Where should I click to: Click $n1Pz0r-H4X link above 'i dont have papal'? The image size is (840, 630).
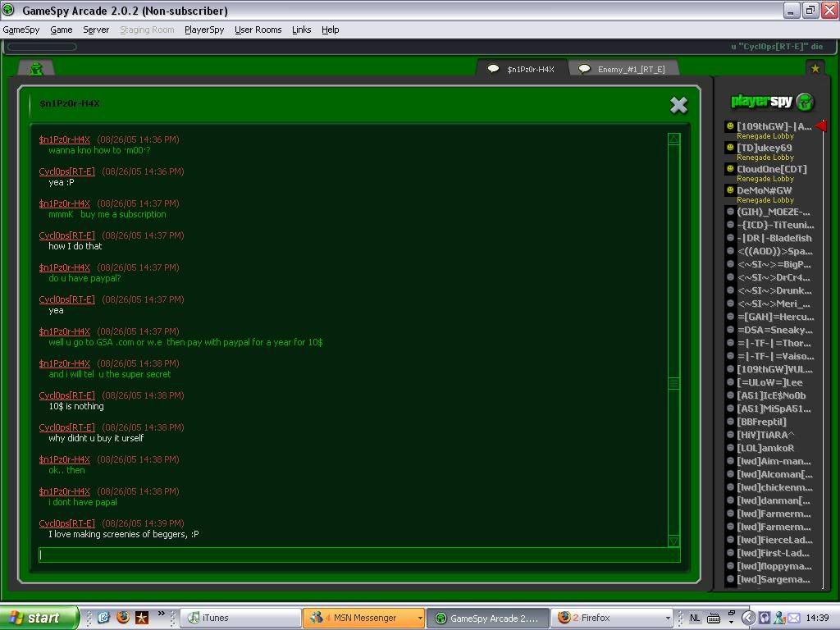pyautogui.click(x=64, y=491)
